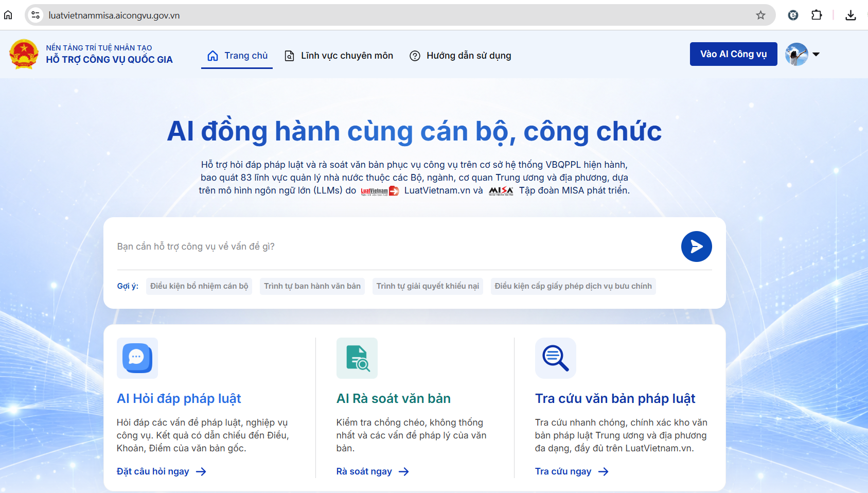Click the AI Hỏi đáp chat bubble icon

[x=137, y=358]
